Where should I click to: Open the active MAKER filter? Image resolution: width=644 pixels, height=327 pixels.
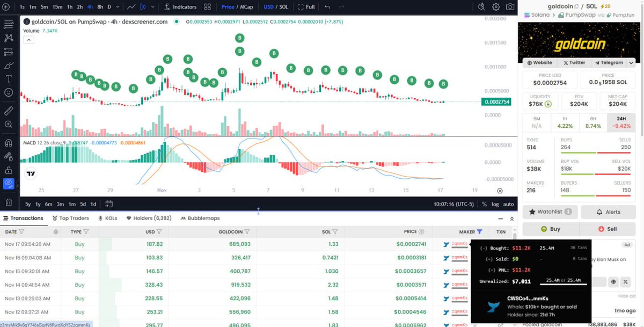pos(479,232)
